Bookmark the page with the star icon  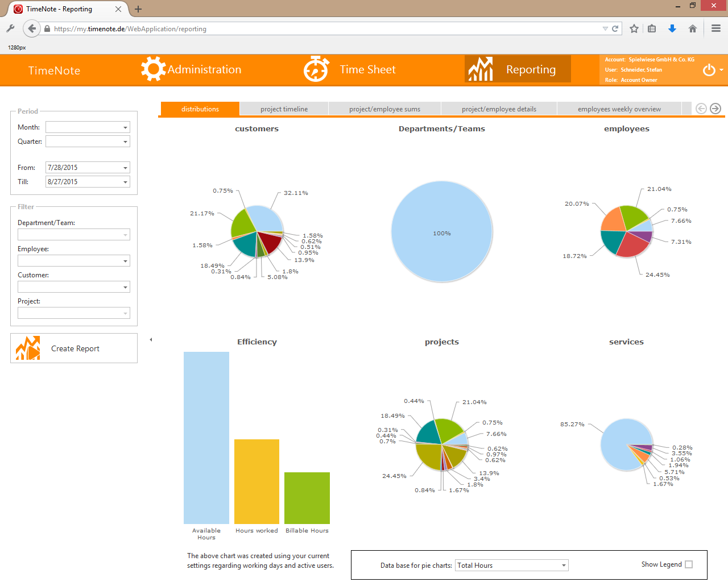(634, 28)
